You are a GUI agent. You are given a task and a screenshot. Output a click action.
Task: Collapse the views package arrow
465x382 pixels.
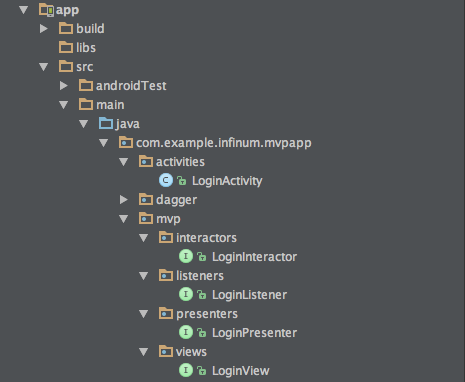[143, 352]
